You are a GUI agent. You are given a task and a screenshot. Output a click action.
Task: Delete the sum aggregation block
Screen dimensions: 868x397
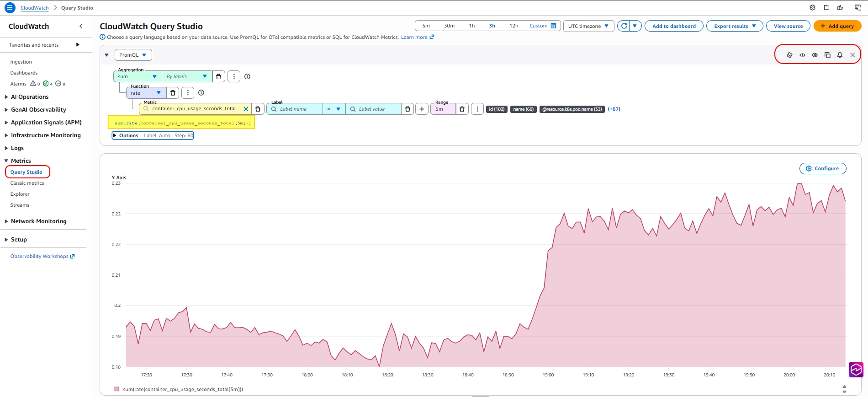218,77
